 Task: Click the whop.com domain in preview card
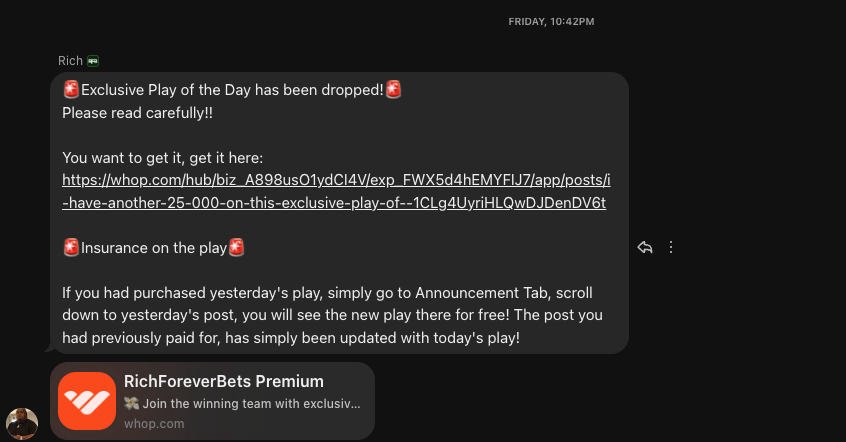coord(154,424)
